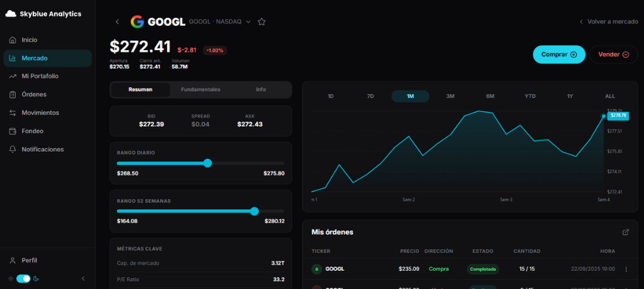Click the Vender button
The width and height of the screenshot is (644, 289).
coord(614,55)
